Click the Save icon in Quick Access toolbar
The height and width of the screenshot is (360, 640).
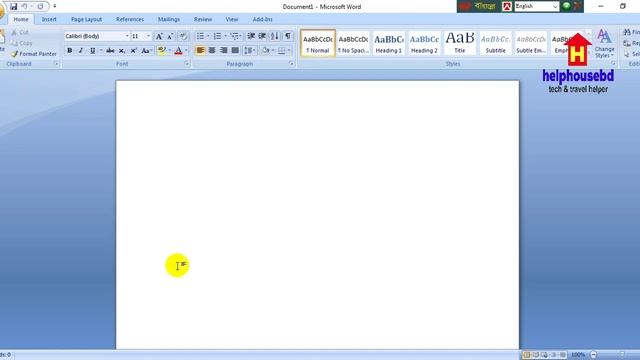click(13, 7)
